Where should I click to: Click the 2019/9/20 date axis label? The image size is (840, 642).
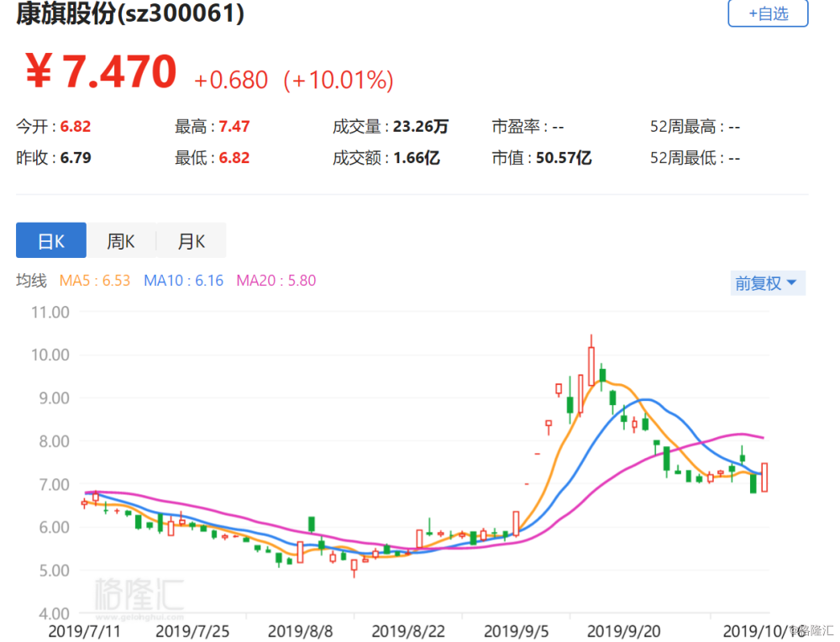tap(623, 631)
